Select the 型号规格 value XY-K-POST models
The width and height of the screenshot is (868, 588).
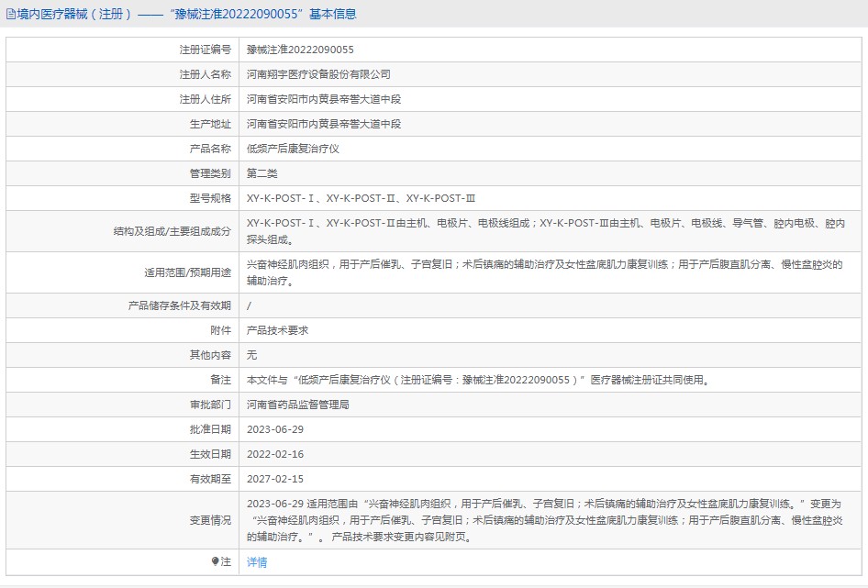[361, 198]
